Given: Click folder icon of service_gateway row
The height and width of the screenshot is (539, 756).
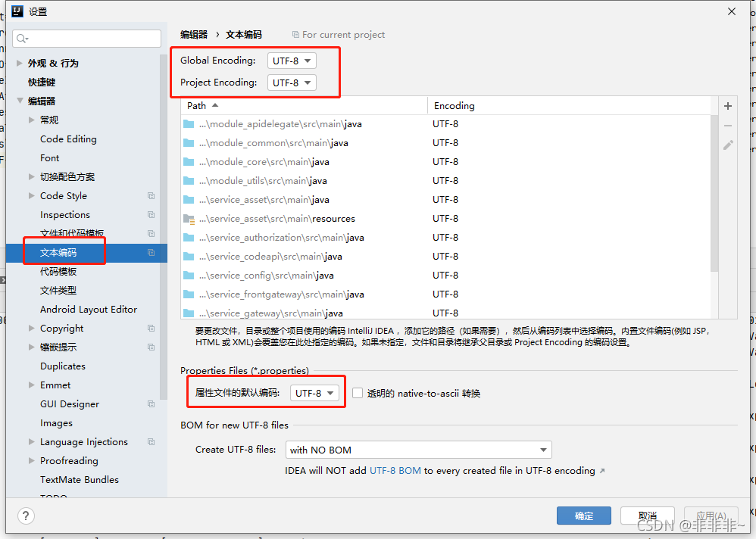Looking at the screenshot, I should coord(189,313).
